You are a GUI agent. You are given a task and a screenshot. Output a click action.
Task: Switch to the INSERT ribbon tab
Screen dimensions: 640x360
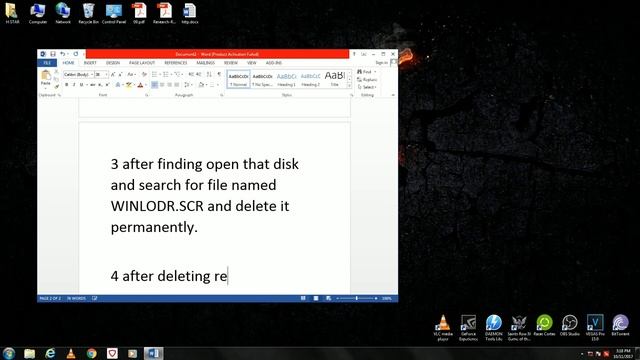(90, 63)
